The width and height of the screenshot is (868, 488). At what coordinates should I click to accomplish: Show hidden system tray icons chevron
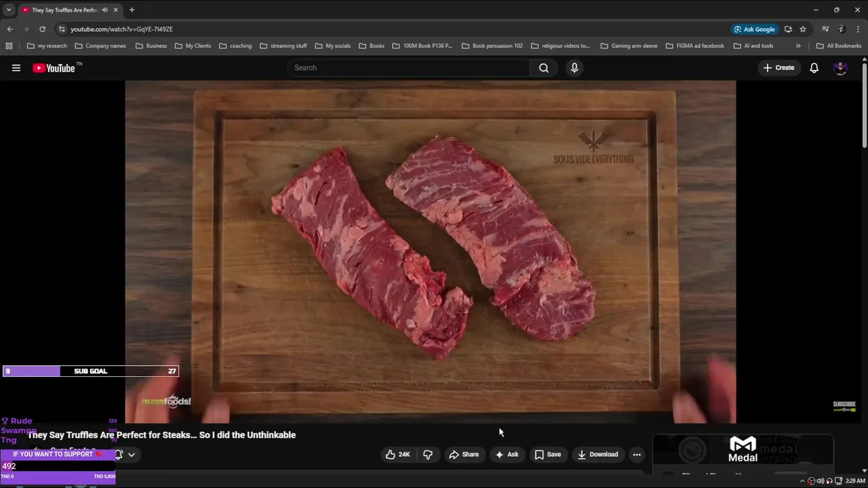802,481
